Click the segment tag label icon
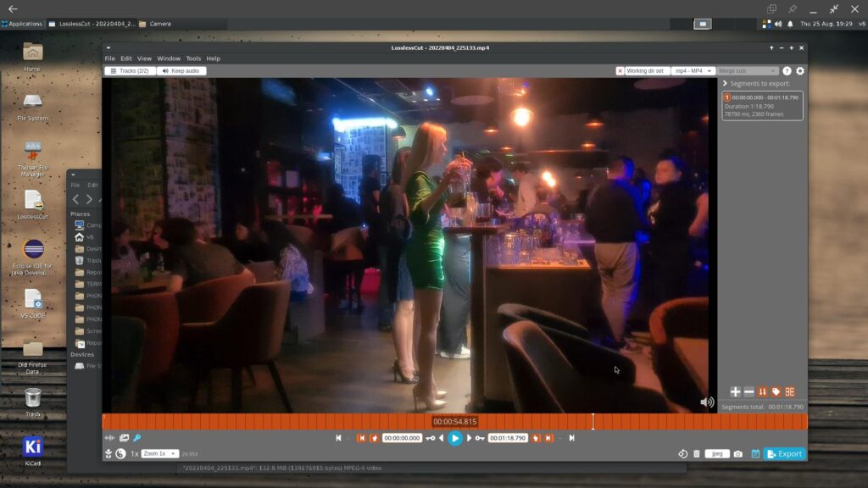Viewport: 868px width, 488px height. pos(776,391)
